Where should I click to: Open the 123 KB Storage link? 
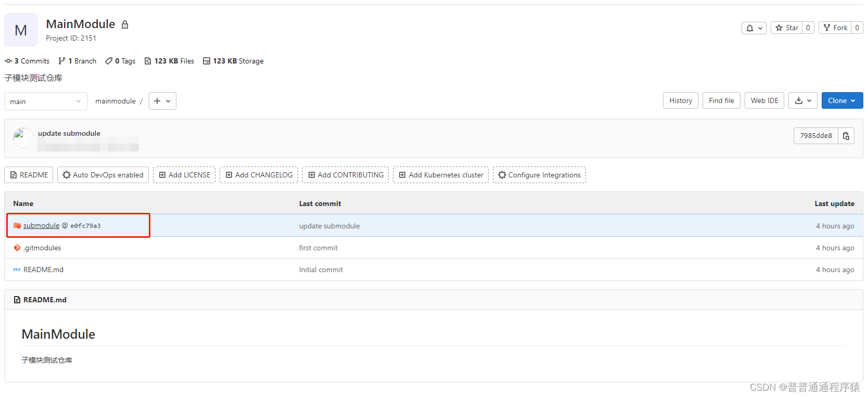[x=233, y=61]
